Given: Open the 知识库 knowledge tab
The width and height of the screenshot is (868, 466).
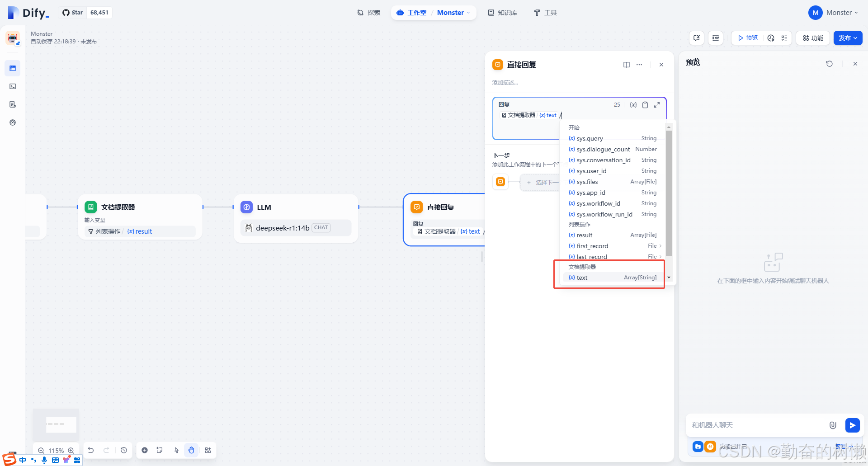Looking at the screenshot, I should click(503, 13).
